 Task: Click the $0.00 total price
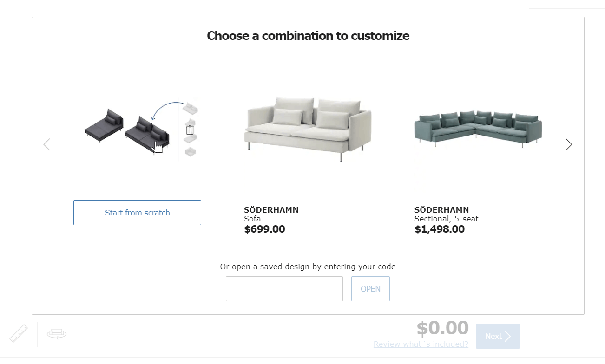pyautogui.click(x=442, y=328)
